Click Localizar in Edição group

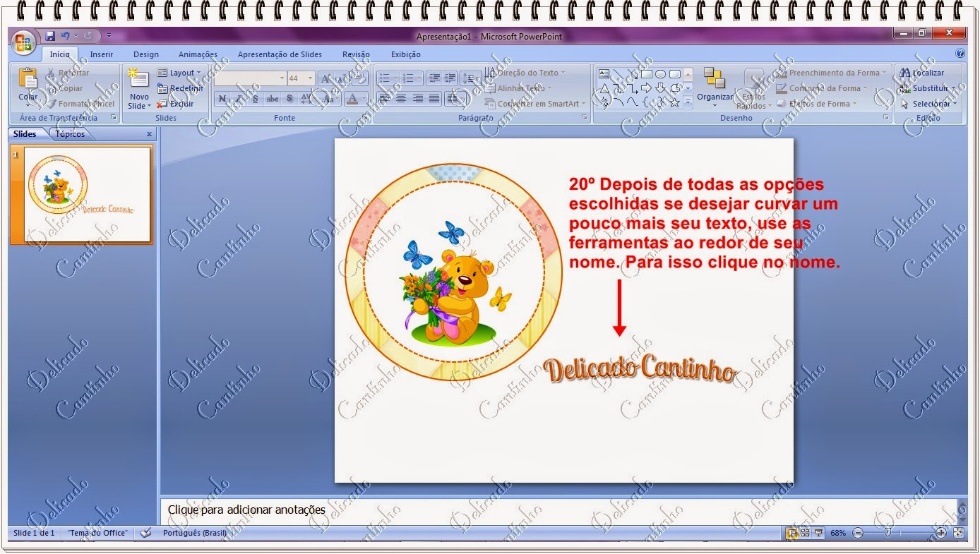(x=922, y=73)
